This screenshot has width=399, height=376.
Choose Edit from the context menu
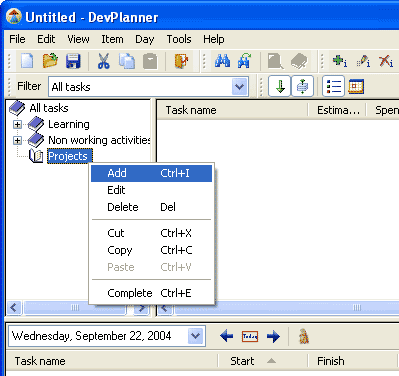tap(151, 190)
